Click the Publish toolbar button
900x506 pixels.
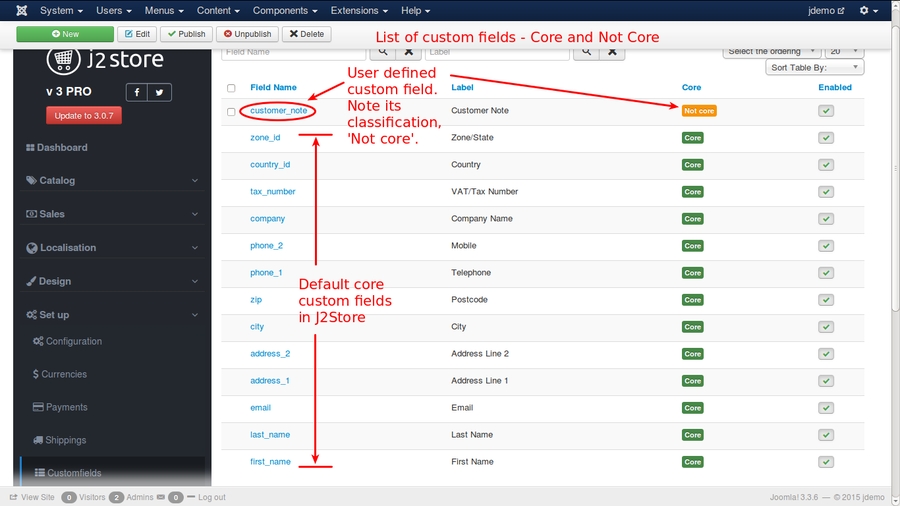pyautogui.click(x=187, y=34)
